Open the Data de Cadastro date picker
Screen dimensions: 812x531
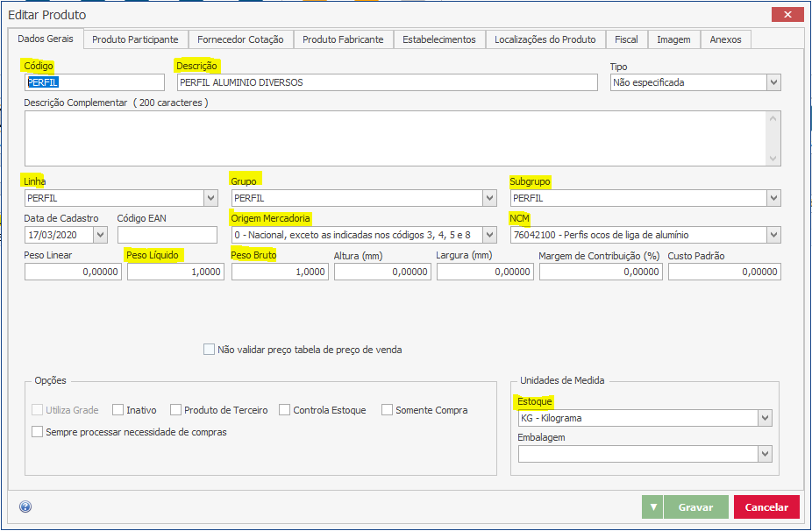[99, 235]
